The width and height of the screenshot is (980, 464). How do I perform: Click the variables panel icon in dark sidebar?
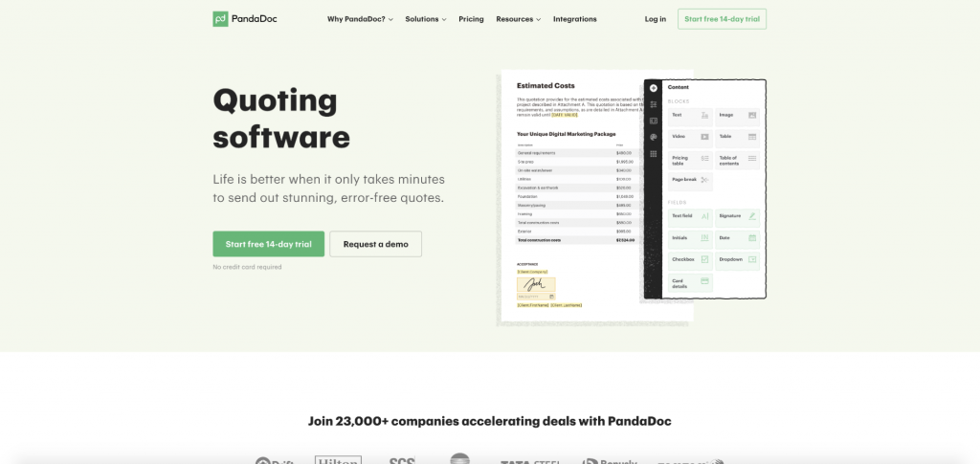653,121
